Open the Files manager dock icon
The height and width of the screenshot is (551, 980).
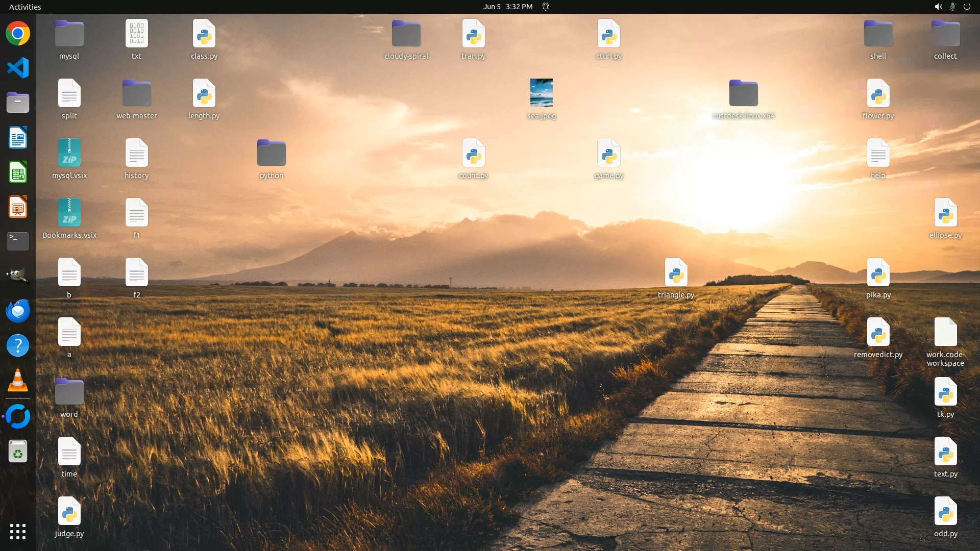pyautogui.click(x=18, y=103)
